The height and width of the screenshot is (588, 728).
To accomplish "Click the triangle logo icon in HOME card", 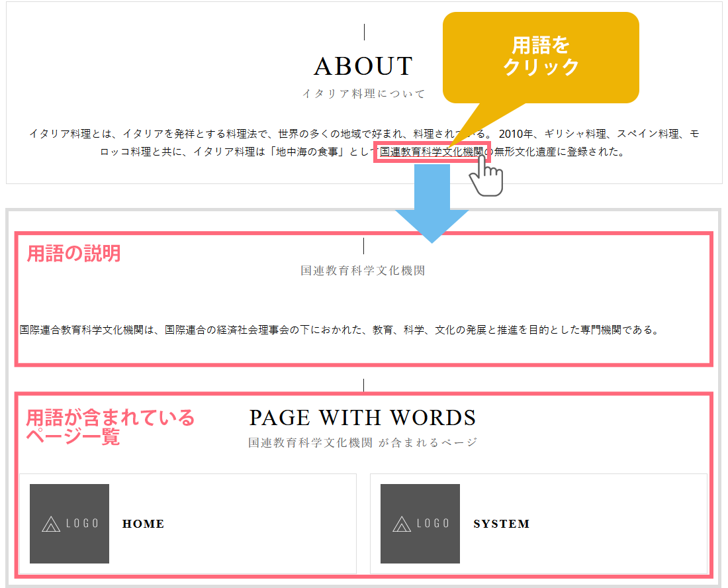I will pos(51,524).
